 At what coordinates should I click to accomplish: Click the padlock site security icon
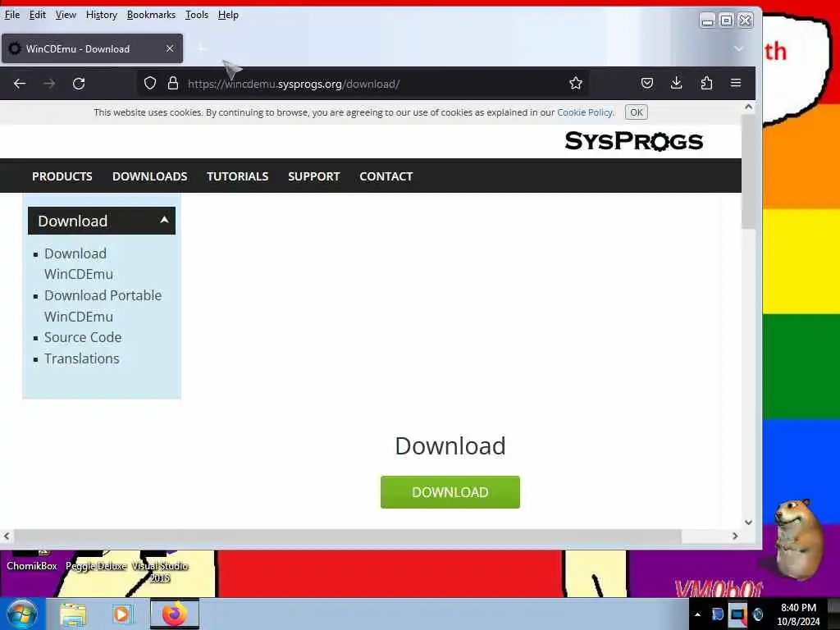click(x=172, y=83)
